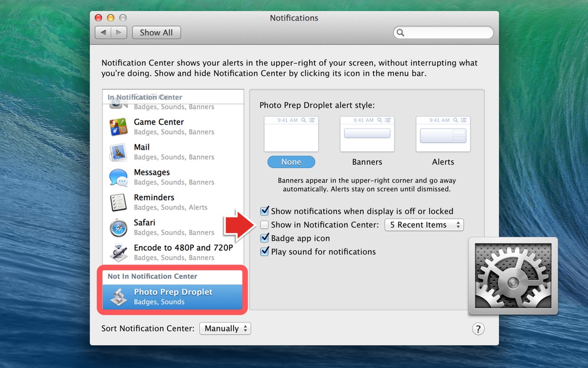
Task: Click the "In Notification Center" list header
Action: 145,97
